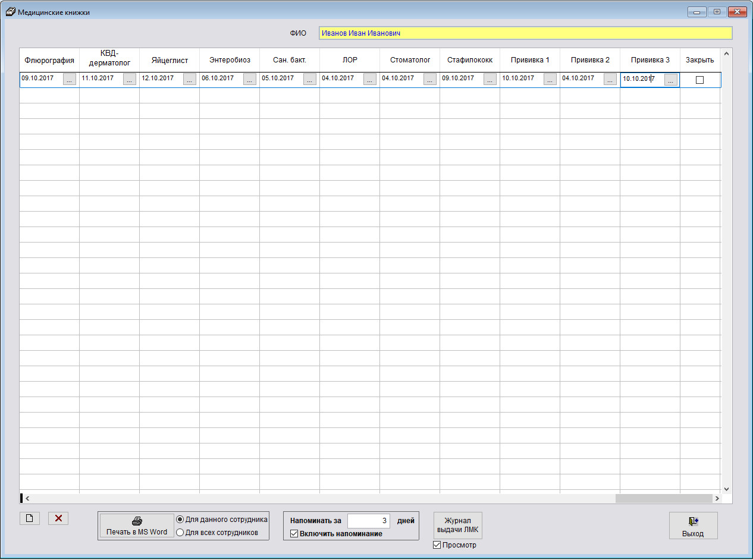
Task: Disable the Включить напоминание checkbox
Action: point(294,534)
